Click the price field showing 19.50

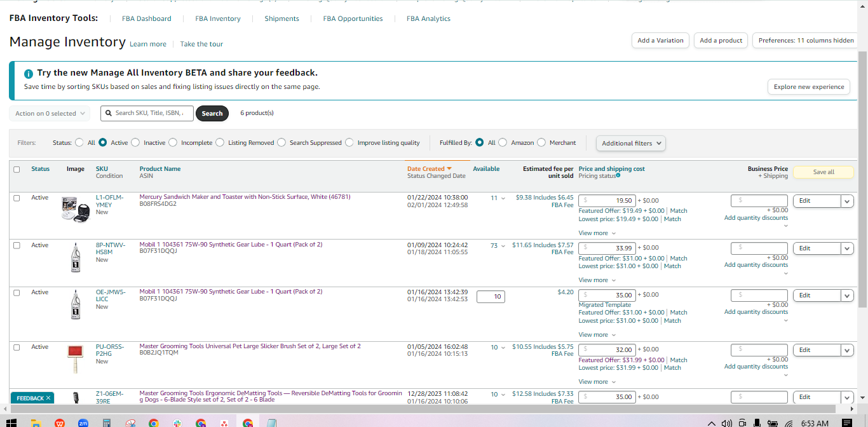(x=607, y=200)
